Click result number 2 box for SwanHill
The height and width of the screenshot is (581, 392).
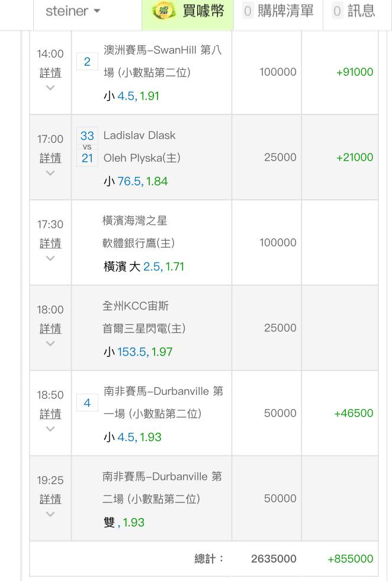(x=87, y=62)
